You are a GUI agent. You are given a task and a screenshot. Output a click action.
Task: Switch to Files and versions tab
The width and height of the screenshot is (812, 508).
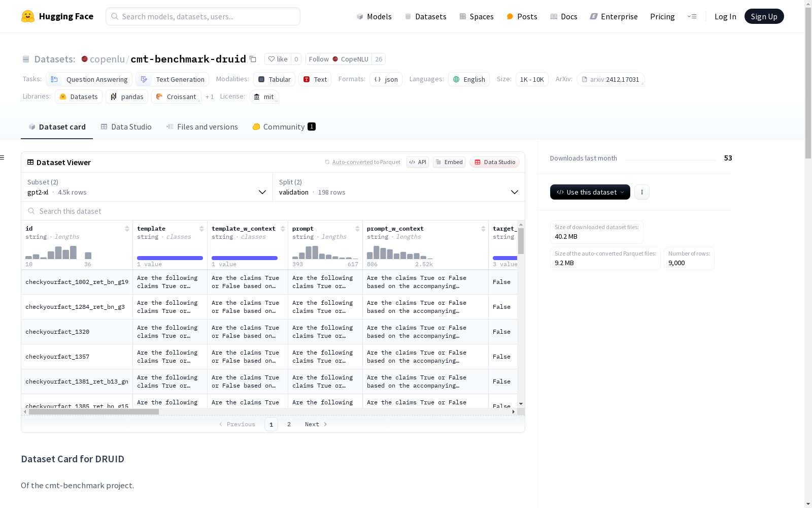202,127
